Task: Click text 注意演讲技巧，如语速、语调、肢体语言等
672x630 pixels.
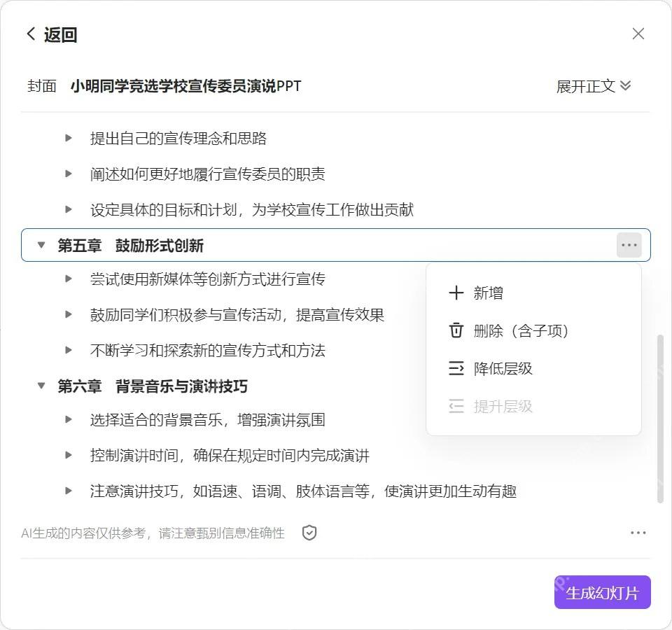Action: [230, 491]
